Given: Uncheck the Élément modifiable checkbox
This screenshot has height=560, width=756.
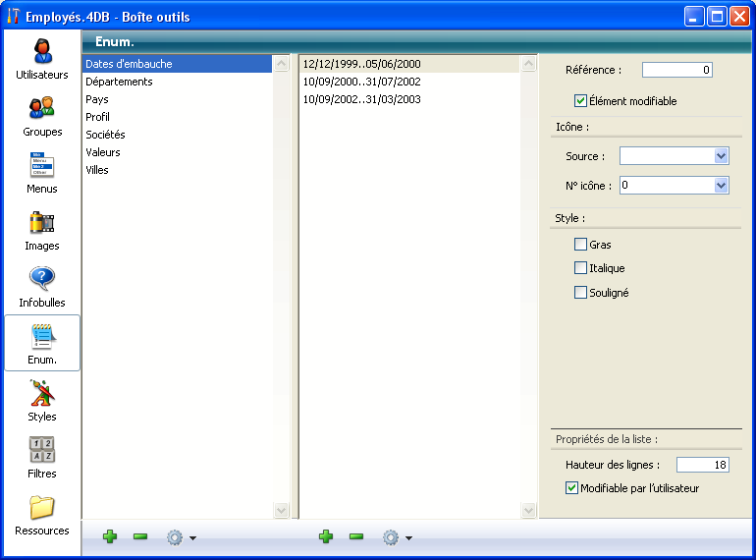Looking at the screenshot, I should [581, 101].
